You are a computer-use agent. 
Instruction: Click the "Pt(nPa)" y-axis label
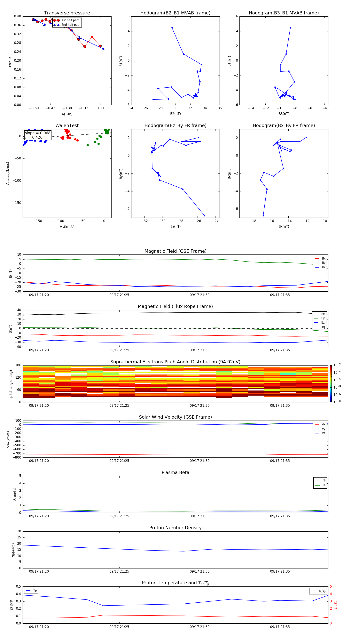(x=10, y=61)
